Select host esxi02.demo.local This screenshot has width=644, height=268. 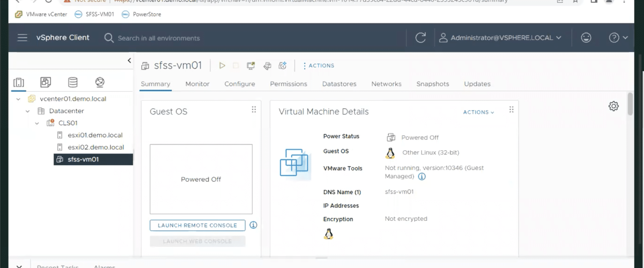(x=96, y=147)
